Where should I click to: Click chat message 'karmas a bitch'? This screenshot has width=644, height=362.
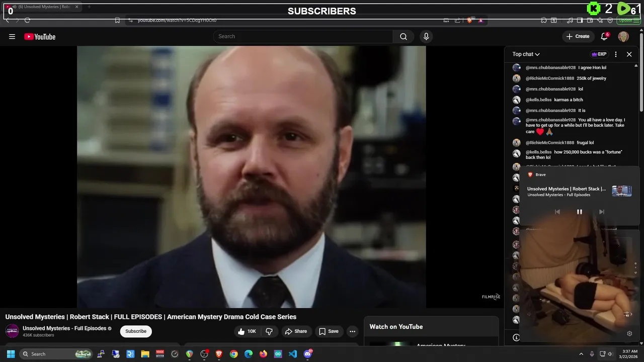tap(569, 100)
